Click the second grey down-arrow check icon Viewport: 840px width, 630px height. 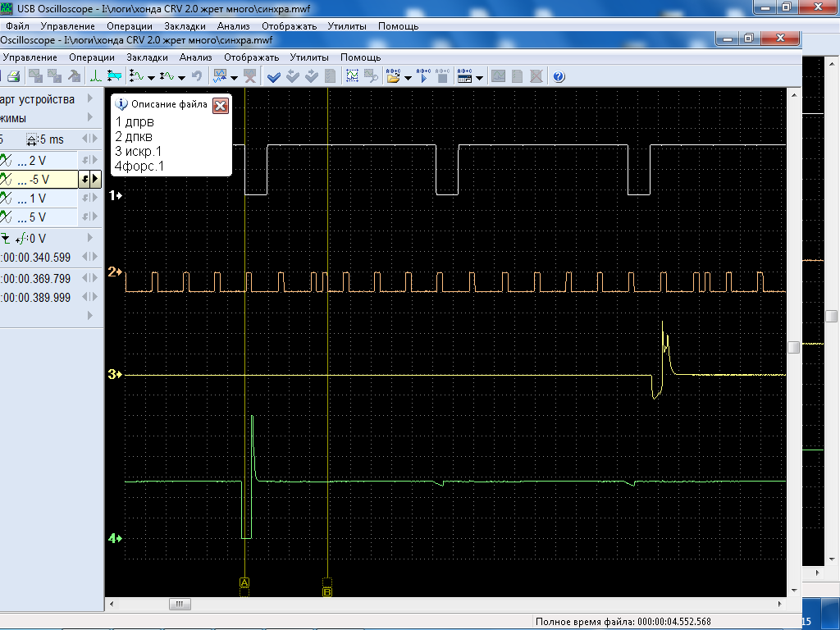(x=311, y=76)
